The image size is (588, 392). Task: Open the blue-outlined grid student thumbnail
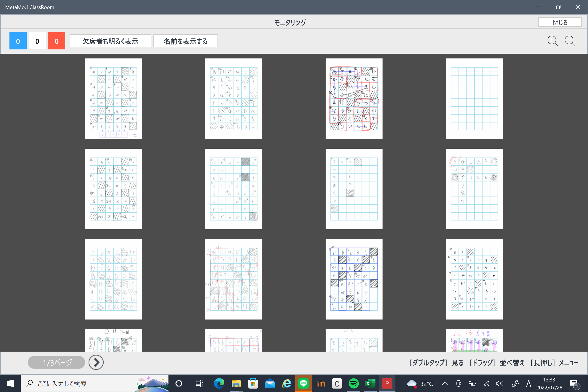pyautogui.click(x=354, y=279)
